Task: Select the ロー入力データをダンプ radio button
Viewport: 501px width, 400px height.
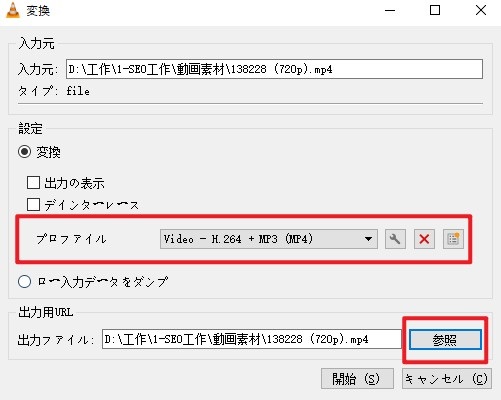Action: pyautogui.click(x=25, y=282)
